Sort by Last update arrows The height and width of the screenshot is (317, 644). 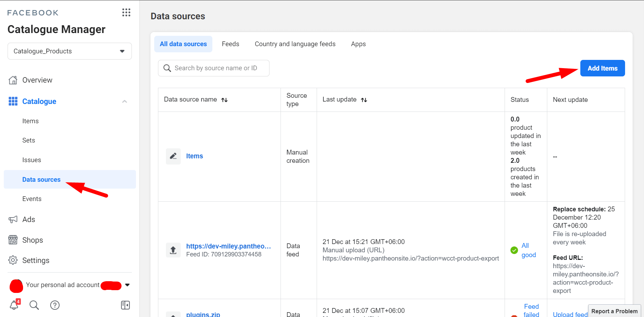[x=364, y=100]
